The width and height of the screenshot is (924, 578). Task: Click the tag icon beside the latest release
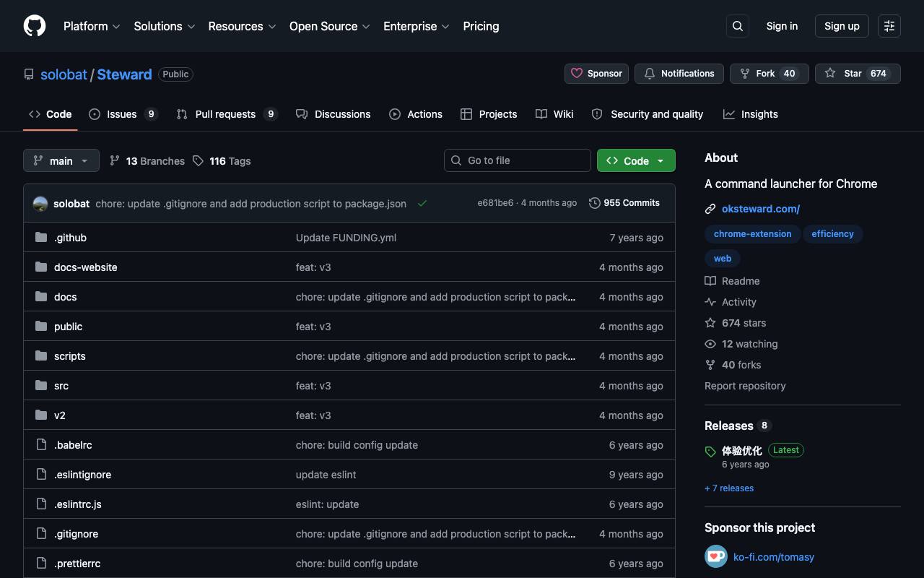(710, 452)
